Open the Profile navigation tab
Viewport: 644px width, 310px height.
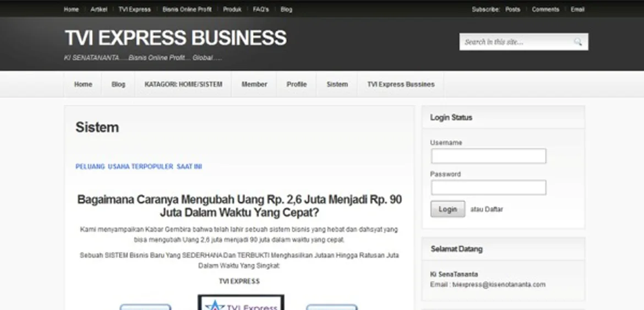pyautogui.click(x=297, y=84)
